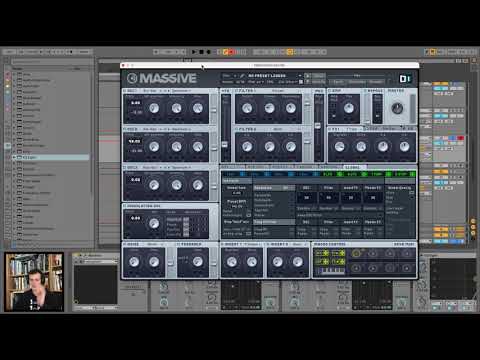
Task: Switch to the KTR OSC tab
Action: 257,167
